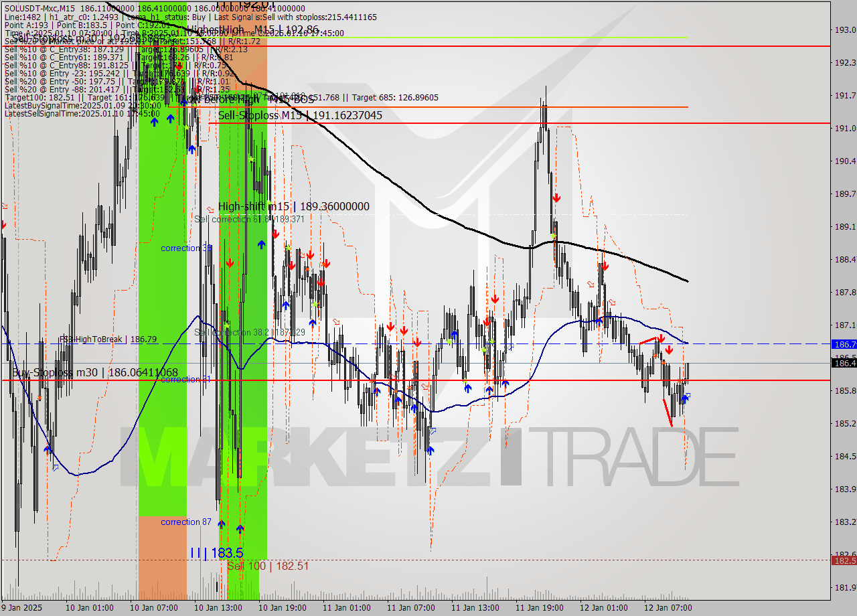This screenshot has width=857, height=616.
Task: Click the '12 Jan 07:00' time axis label
Action: point(668,608)
